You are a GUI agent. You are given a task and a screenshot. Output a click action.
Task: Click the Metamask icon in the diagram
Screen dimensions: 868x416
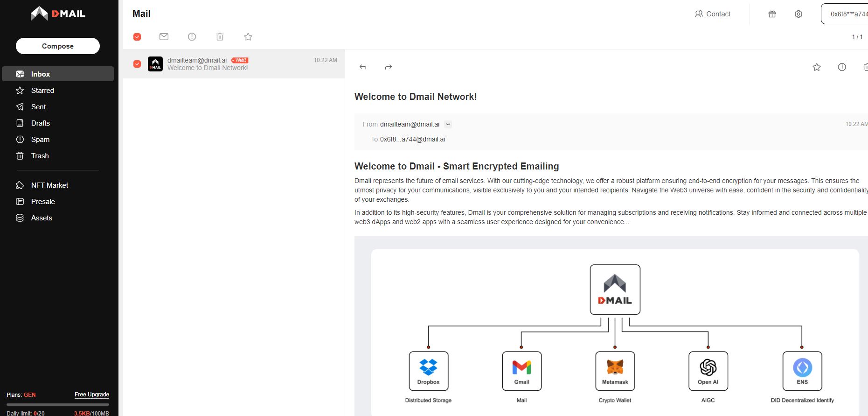[615, 371]
